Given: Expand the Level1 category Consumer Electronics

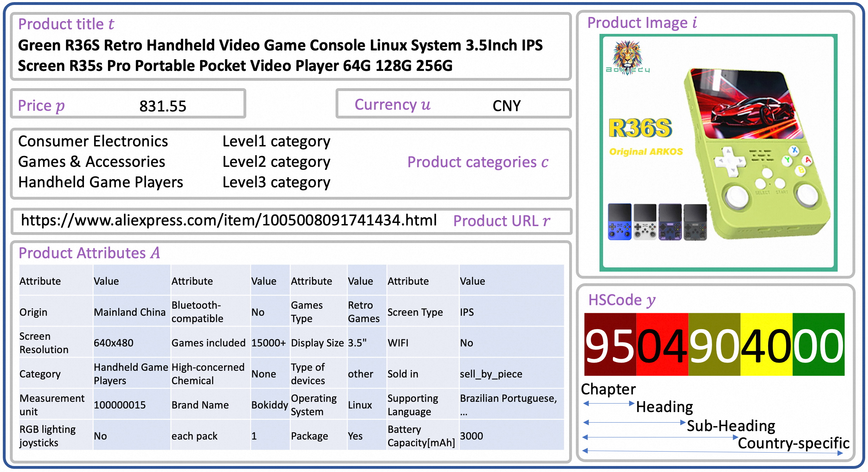Looking at the screenshot, I should 93,141.
